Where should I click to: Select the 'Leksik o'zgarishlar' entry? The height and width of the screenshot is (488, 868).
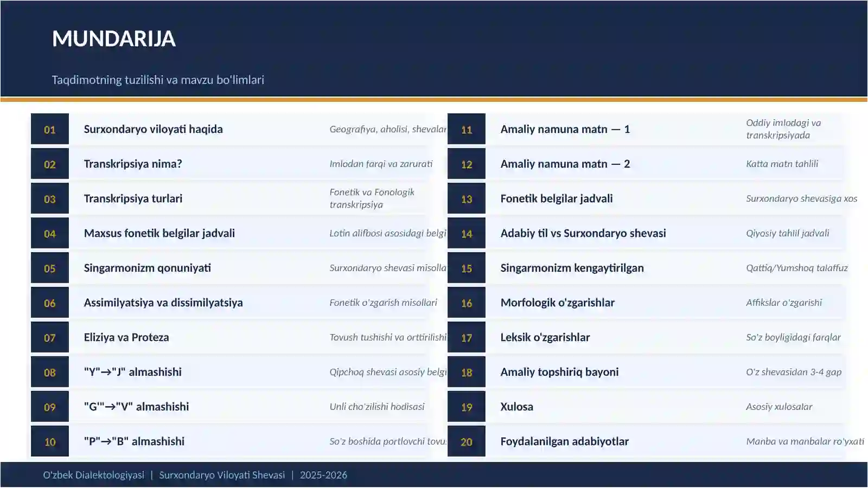(x=545, y=337)
